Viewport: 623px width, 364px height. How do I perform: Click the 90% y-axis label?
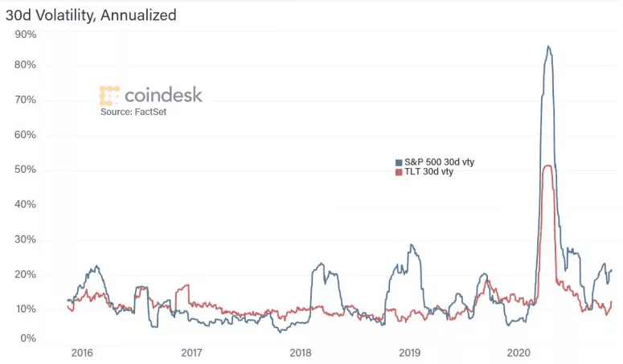point(26,35)
